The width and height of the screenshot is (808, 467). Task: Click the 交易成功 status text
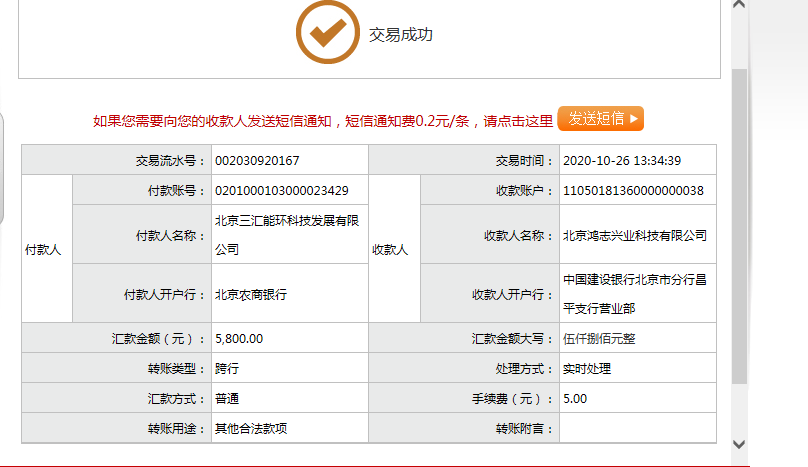401,35
